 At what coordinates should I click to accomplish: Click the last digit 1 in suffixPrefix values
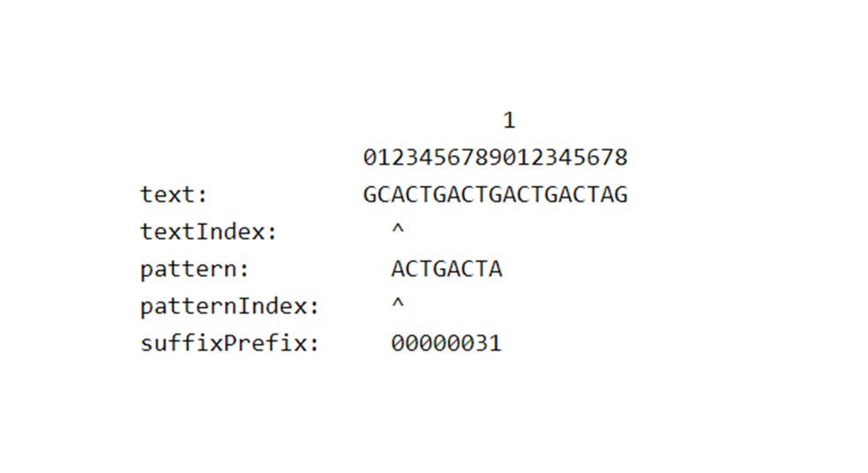[495, 343]
